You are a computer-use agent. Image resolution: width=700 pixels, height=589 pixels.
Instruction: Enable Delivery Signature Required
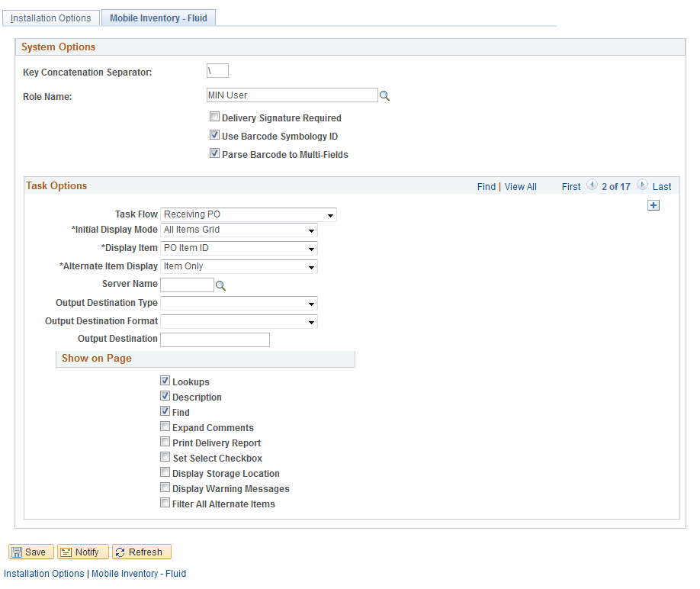pyautogui.click(x=214, y=117)
